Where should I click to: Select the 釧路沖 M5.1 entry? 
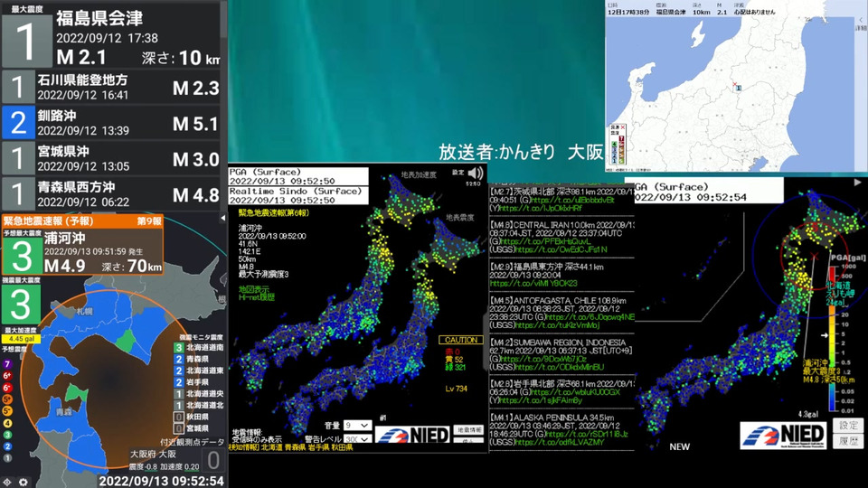pyautogui.click(x=111, y=122)
